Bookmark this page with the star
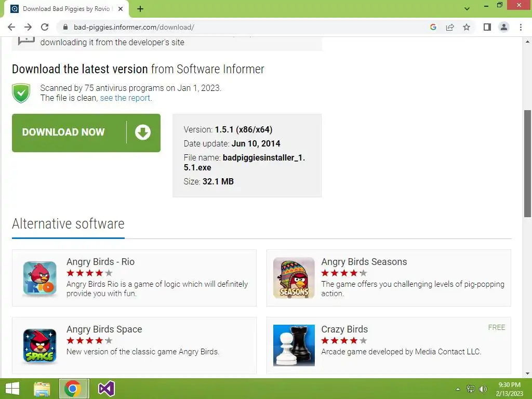The width and height of the screenshot is (532, 399). (x=467, y=27)
